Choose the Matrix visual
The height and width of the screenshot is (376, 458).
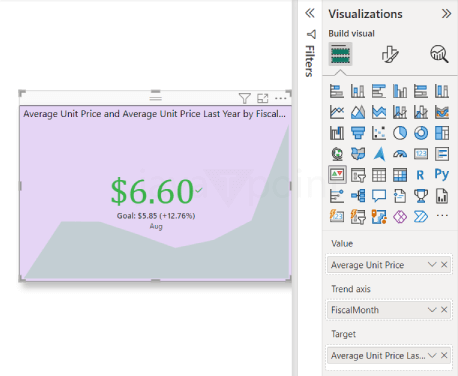point(400,175)
